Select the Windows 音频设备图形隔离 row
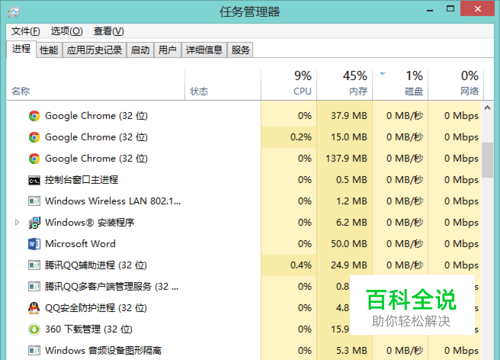Viewport: 500px width, 360px height. pyautogui.click(x=244, y=351)
